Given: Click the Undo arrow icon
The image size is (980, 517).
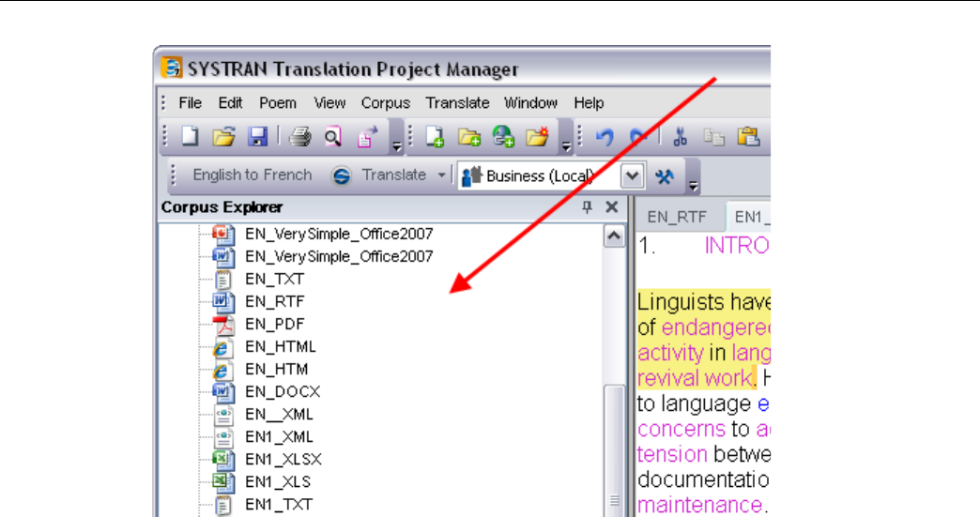Looking at the screenshot, I should 605,136.
